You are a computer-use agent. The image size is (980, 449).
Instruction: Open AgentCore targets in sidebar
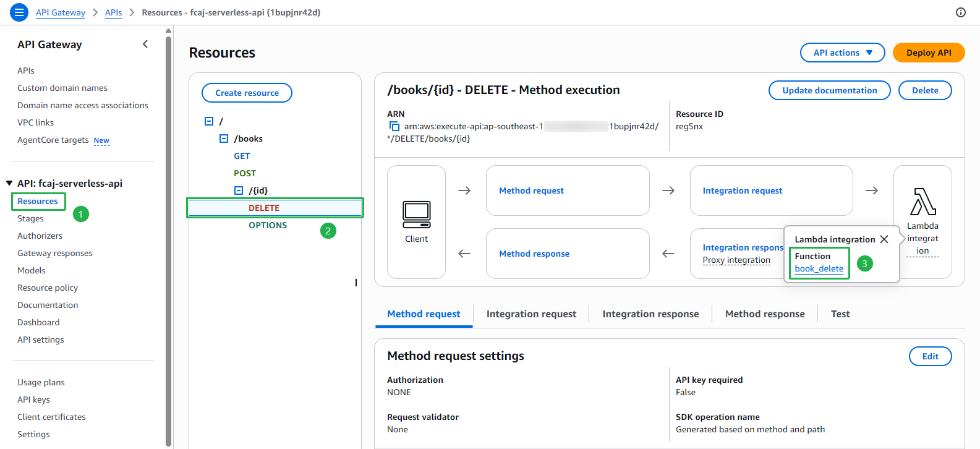tap(53, 140)
